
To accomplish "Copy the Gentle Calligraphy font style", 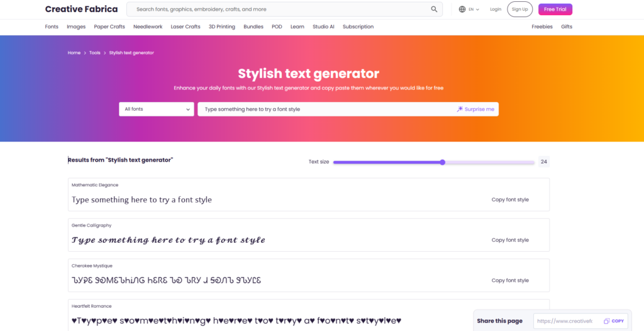I will (x=510, y=240).
